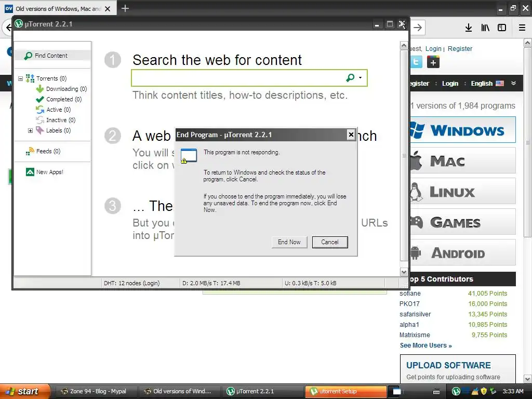This screenshot has height=399, width=532.
Task: Open the Windows category banner
Action: point(463,130)
